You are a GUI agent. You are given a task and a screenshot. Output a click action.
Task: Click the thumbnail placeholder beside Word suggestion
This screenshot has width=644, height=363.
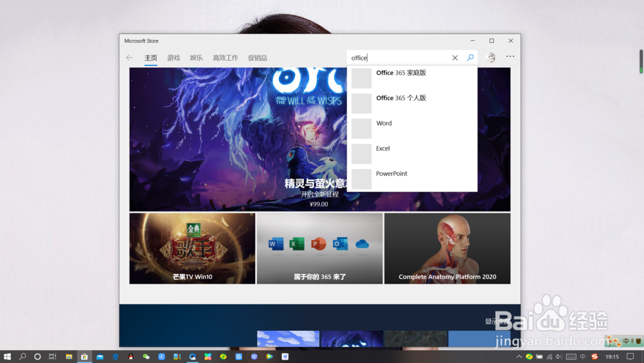point(361,129)
